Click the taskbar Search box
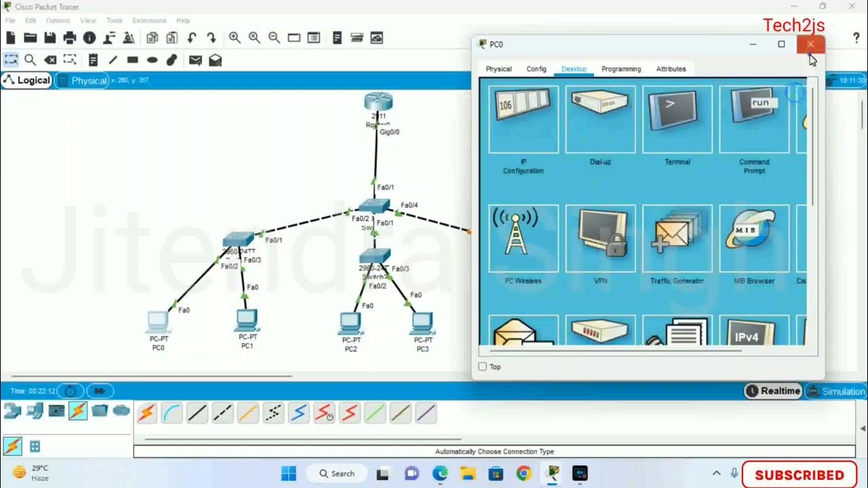The image size is (868, 488). coord(336,474)
